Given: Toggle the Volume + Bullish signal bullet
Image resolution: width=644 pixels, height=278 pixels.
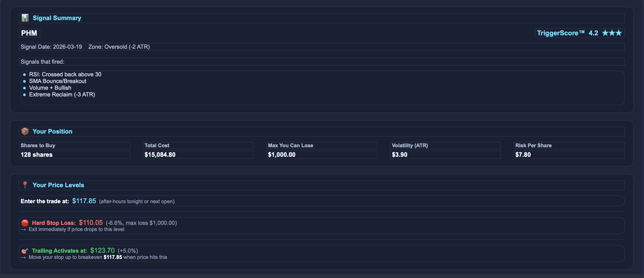Looking at the screenshot, I should pyautogui.click(x=25, y=88).
